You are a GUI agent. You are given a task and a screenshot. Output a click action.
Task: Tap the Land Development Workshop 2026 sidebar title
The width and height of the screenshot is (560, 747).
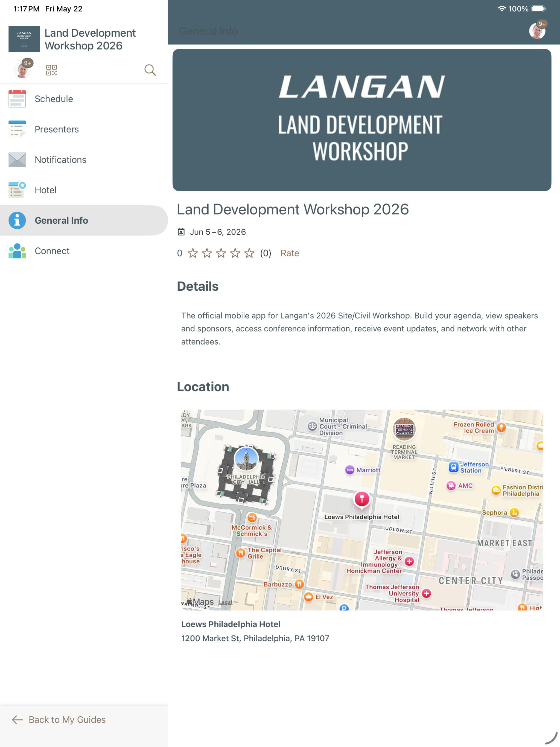click(90, 39)
